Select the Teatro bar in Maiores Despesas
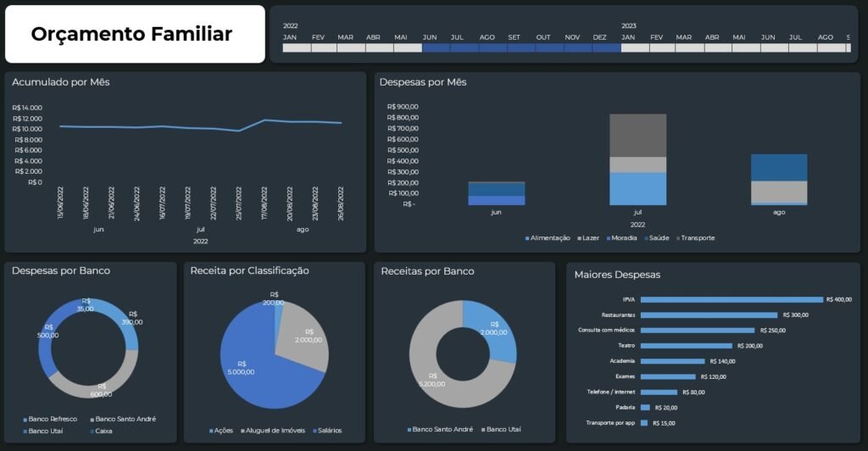 click(x=687, y=346)
